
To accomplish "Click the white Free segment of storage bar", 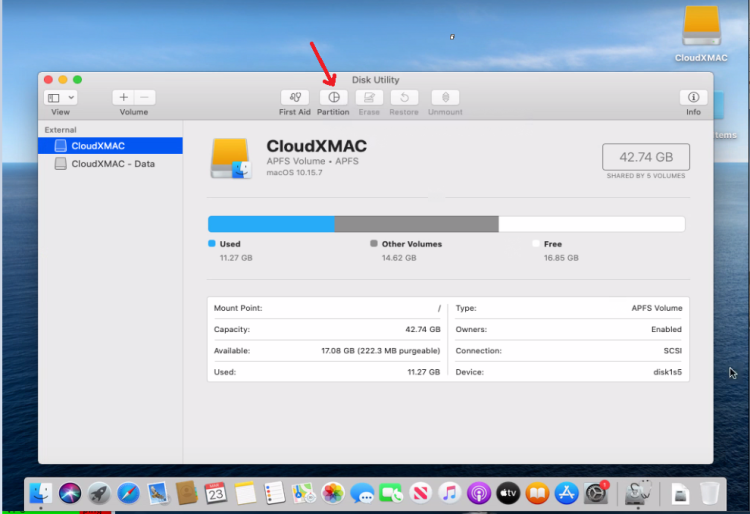I will coord(592,224).
